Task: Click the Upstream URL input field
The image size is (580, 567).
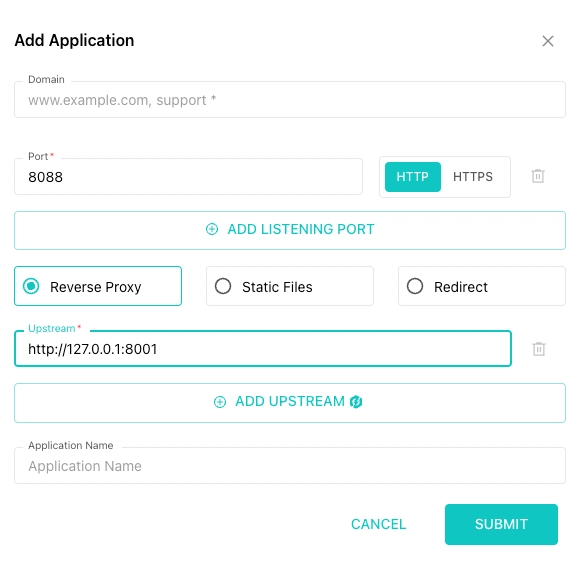Action: 263,349
